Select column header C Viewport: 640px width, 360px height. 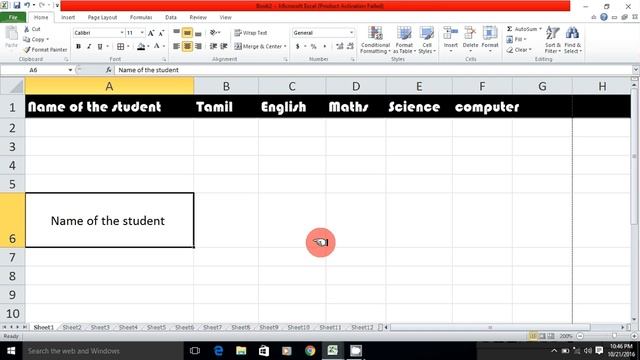(292, 86)
